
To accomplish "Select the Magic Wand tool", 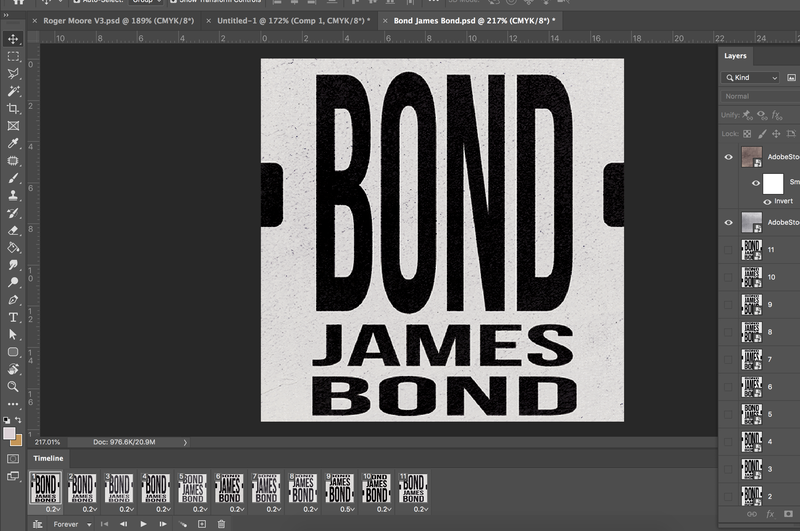I will tap(13, 91).
